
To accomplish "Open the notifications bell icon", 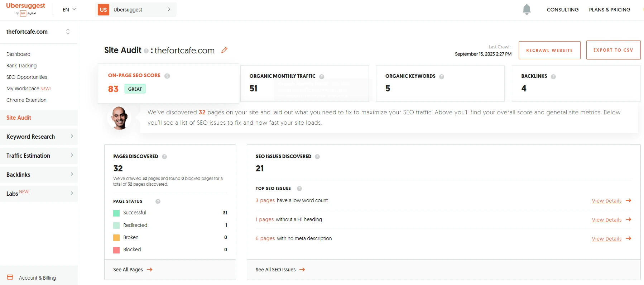I will coord(527,9).
